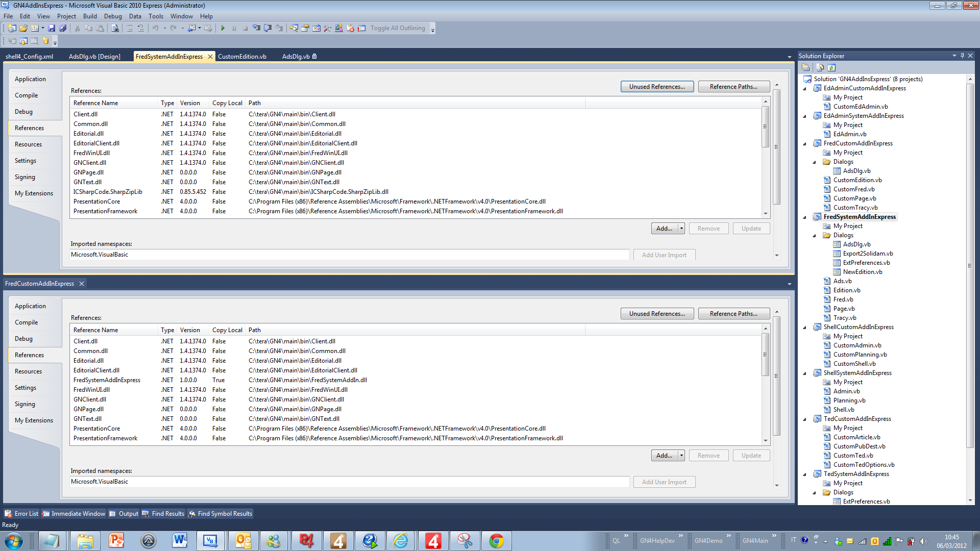This screenshot has height=551, width=980.
Task: Collapse the FredCustomAddInExpress project node
Action: 805,143
